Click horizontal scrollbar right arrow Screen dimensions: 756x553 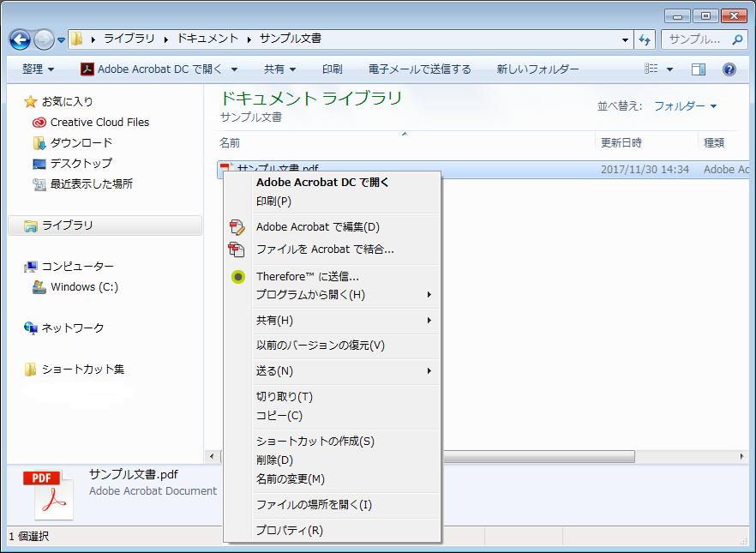tap(741, 456)
